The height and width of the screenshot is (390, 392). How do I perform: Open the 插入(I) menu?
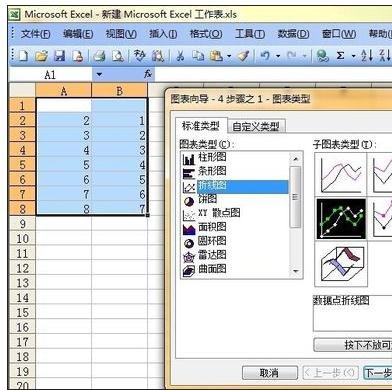pyautogui.click(x=163, y=34)
